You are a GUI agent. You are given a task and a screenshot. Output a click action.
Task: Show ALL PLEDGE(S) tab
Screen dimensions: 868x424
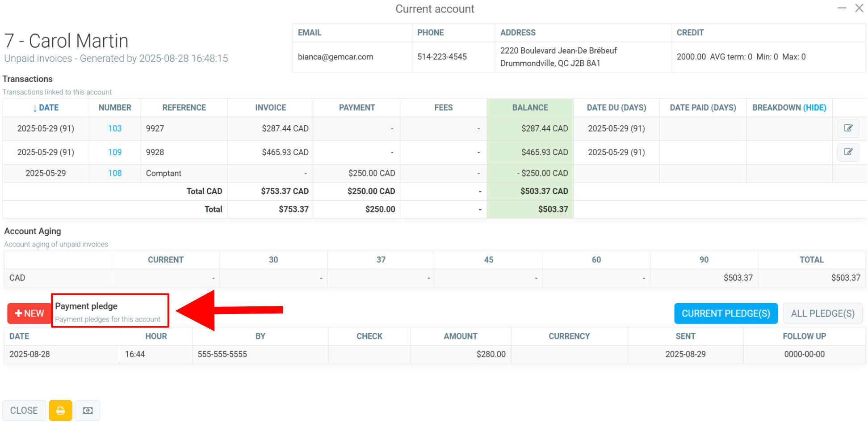[822, 313]
